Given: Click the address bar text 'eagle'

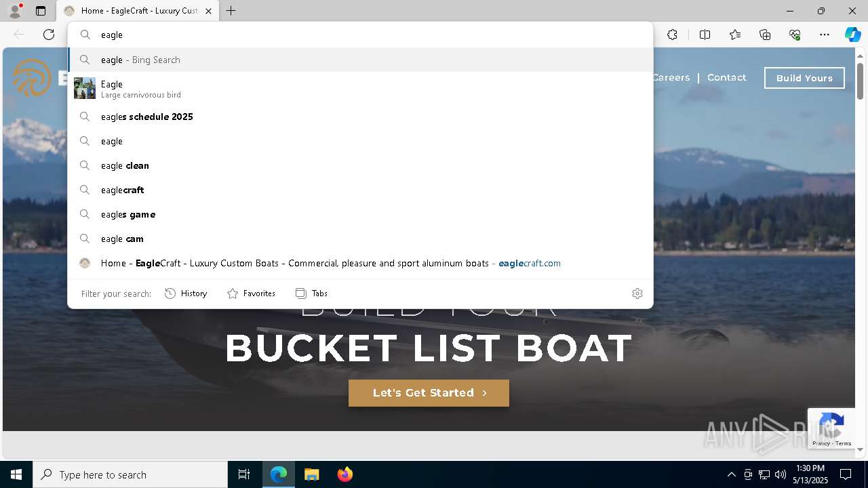Looking at the screenshot, I should [x=112, y=35].
